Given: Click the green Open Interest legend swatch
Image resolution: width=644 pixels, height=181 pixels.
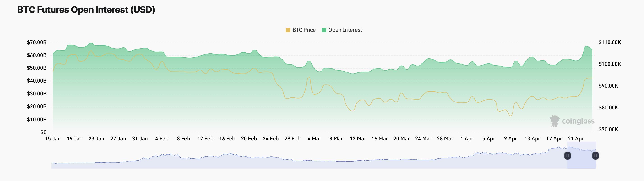Looking at the screenshot, I should point(324,30).
